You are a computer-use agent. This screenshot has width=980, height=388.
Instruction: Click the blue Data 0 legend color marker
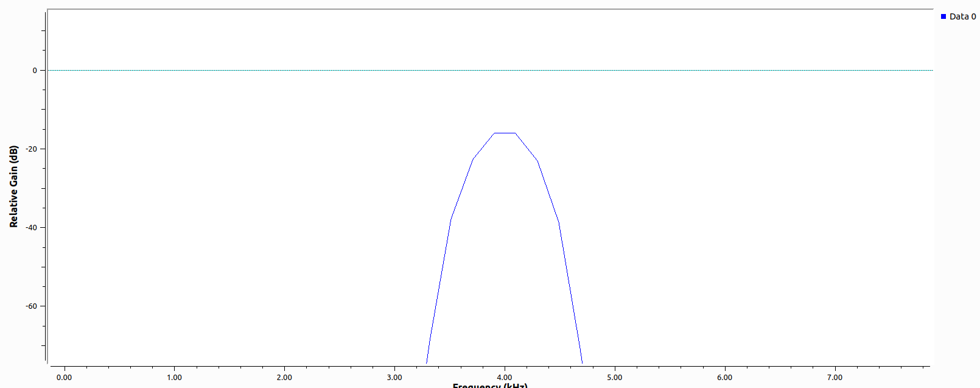(943, 16)
